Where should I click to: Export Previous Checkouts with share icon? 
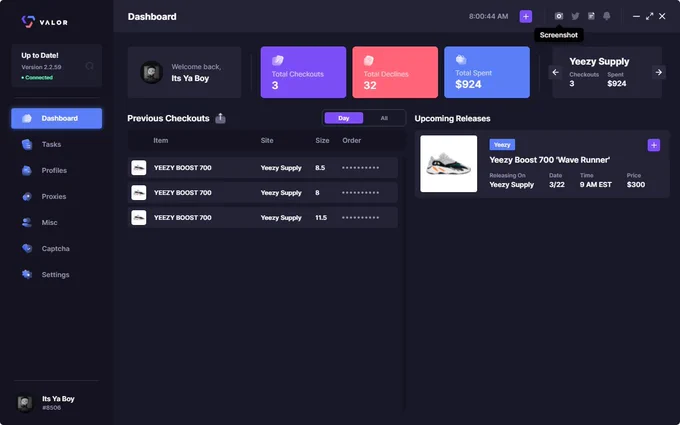click(x=220, y=118)
